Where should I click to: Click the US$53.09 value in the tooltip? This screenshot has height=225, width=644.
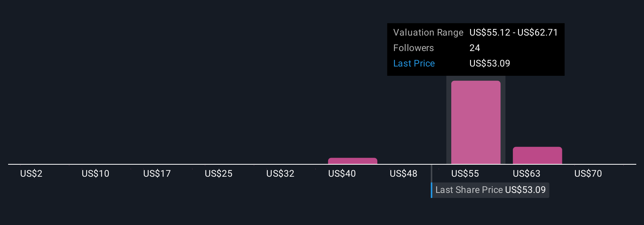490,63
